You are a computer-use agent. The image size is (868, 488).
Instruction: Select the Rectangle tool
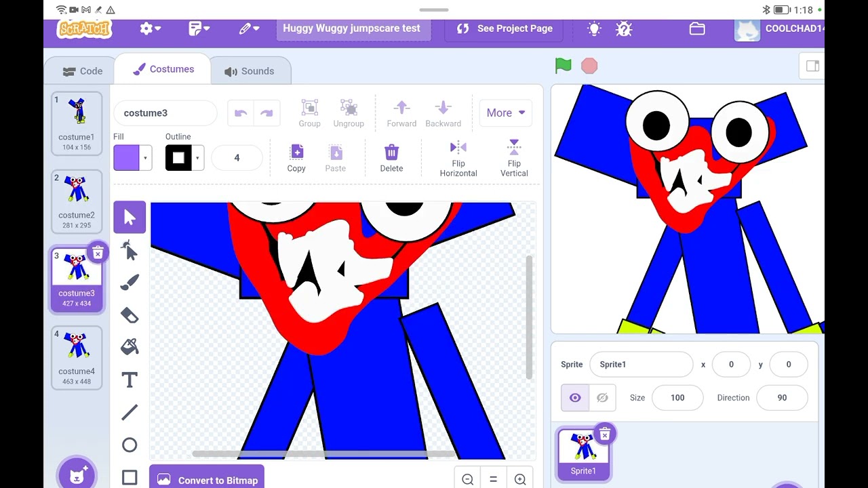point(130,477)
